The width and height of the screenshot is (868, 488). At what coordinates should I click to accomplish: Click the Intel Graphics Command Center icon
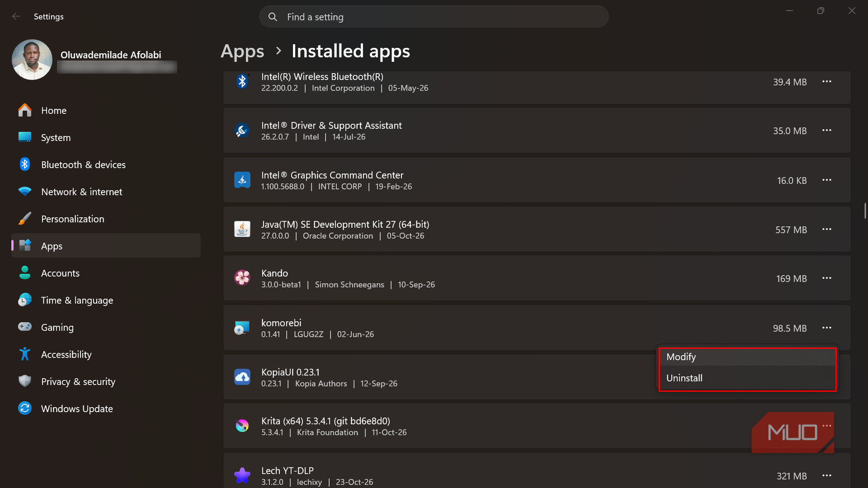coord(242,180)
